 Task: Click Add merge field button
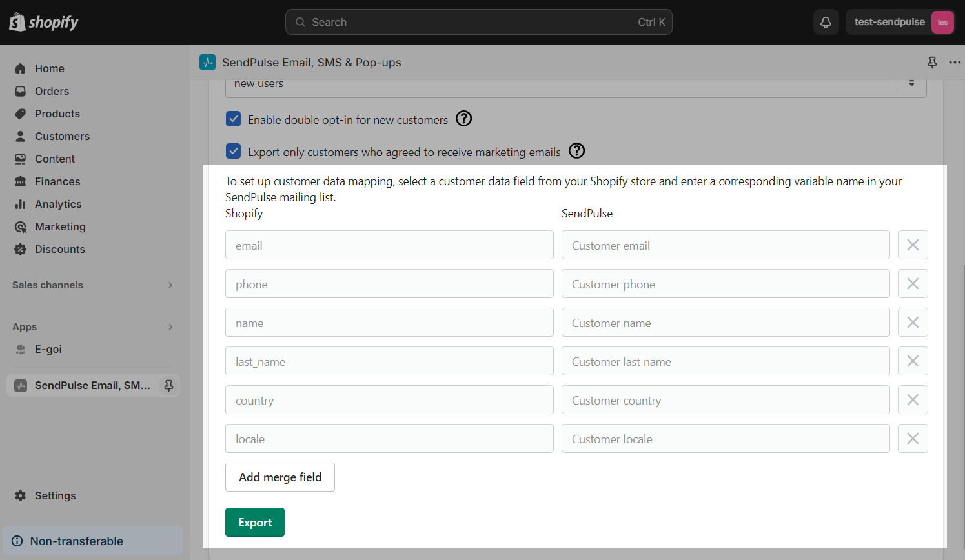[280, 477]
